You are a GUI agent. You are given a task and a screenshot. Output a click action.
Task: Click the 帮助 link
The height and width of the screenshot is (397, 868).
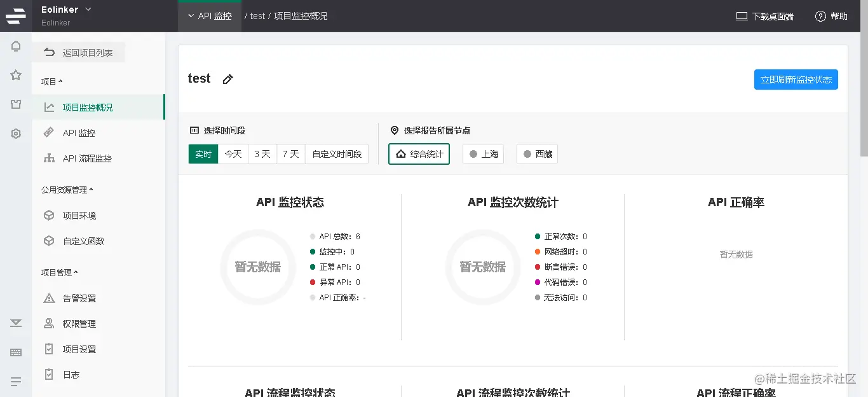(831, 17)
